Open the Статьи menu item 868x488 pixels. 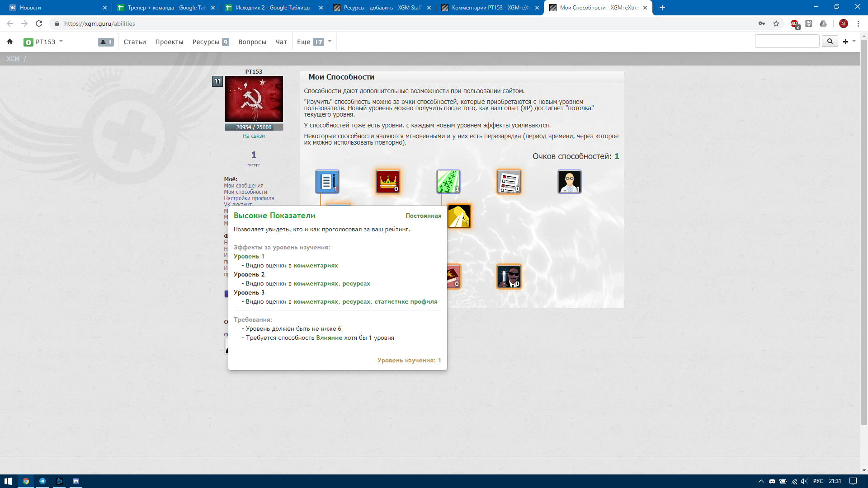(x=135, y=42)
